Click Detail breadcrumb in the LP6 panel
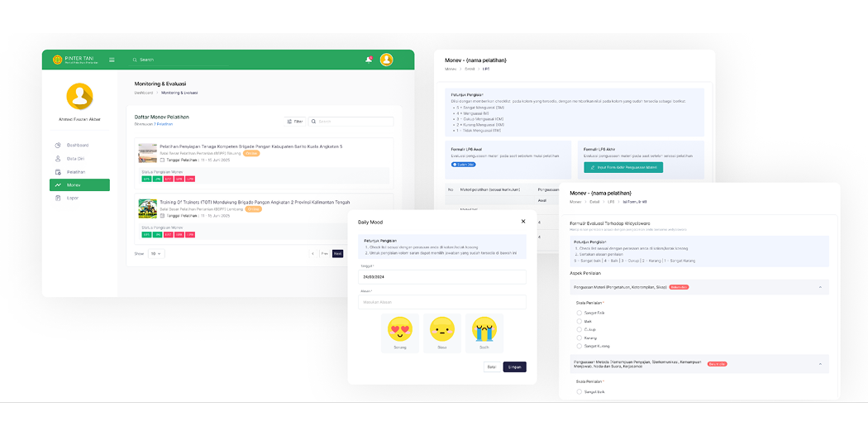868x436 pixels. coord(470,69)
